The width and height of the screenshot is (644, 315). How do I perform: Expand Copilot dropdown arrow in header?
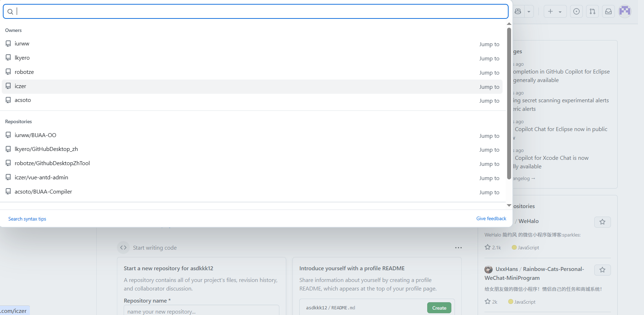pyautogui.click(x=529, y=11)
